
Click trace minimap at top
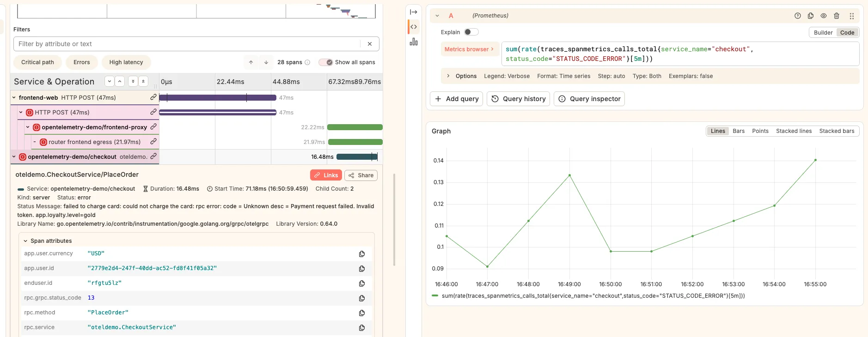pos(196,11)
